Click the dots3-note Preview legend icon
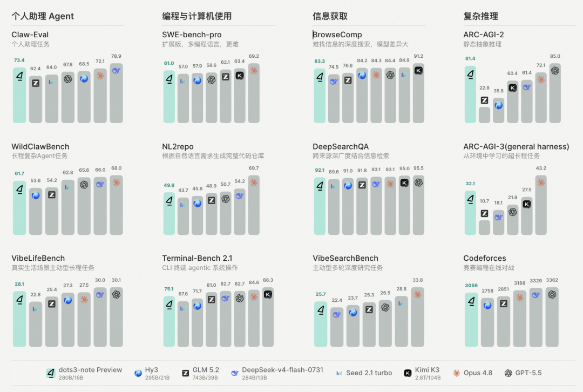This screenshot has width=583, height=392. [x=51, y=373]
